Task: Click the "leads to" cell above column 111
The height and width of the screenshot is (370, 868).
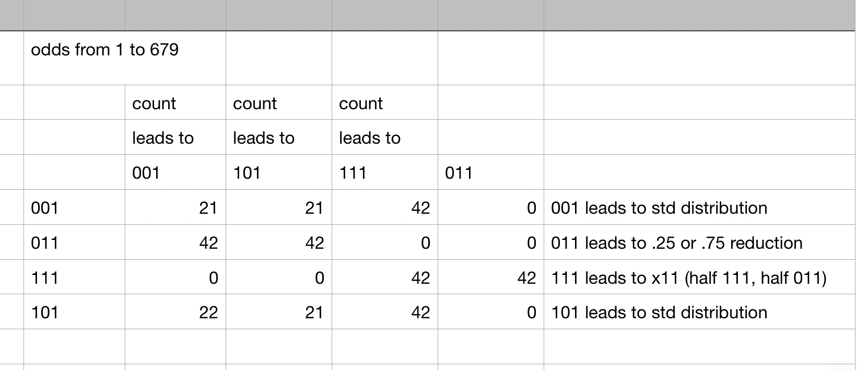Action: [370, 138]
